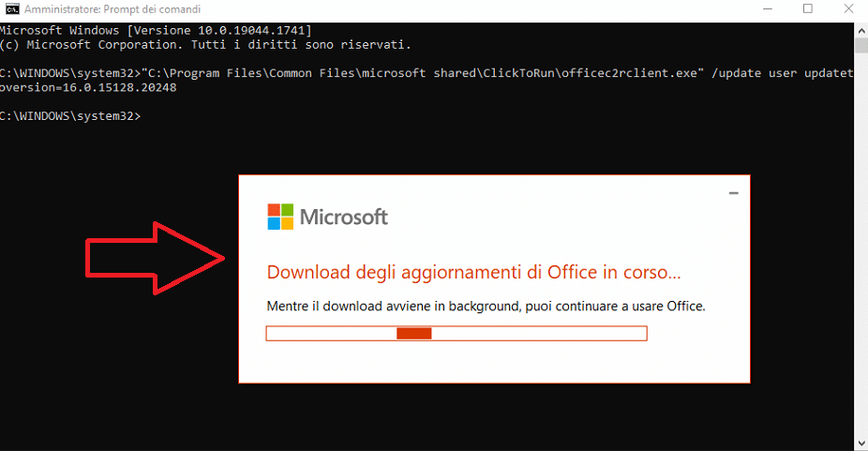Click the Windows version text line
Image resolution: width=868 pixels, height=451 pixels.
pyautogui.click(x=156, y=30)
